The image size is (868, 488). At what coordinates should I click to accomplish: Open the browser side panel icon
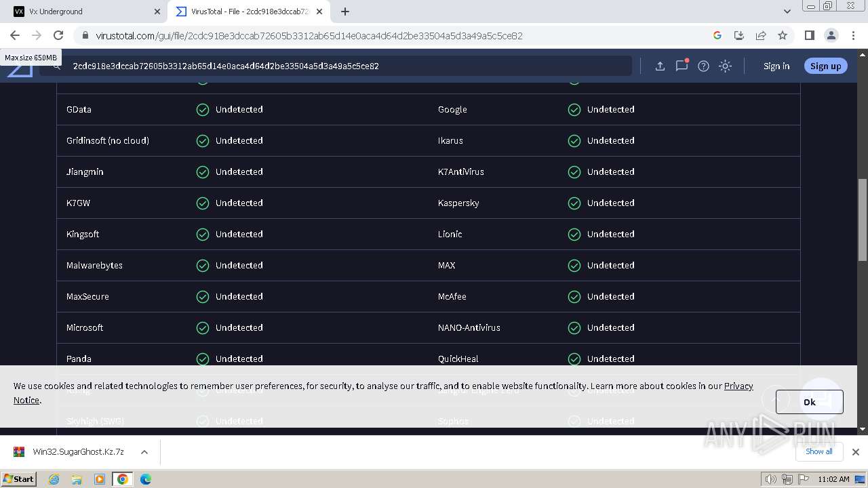pos(809,35)
